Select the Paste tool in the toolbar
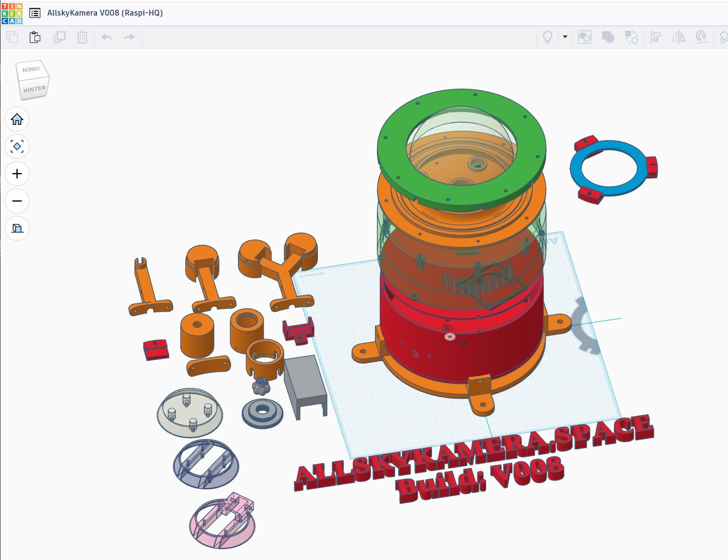Viewport: 728px width, 560px height. [35, 37]
